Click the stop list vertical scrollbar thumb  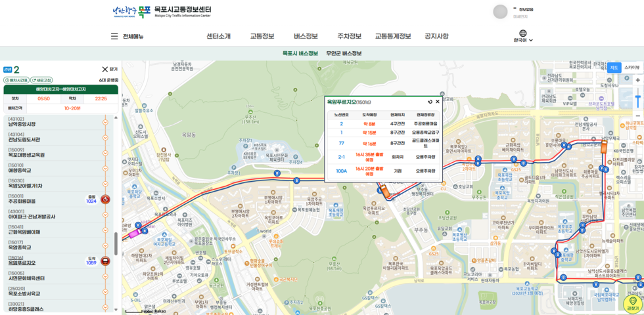116,243
